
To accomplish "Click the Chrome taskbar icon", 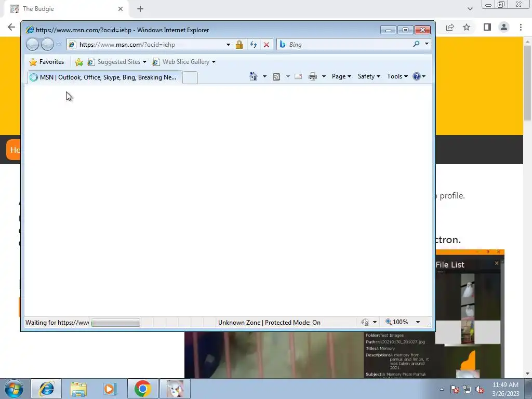I will coord(143,389).
